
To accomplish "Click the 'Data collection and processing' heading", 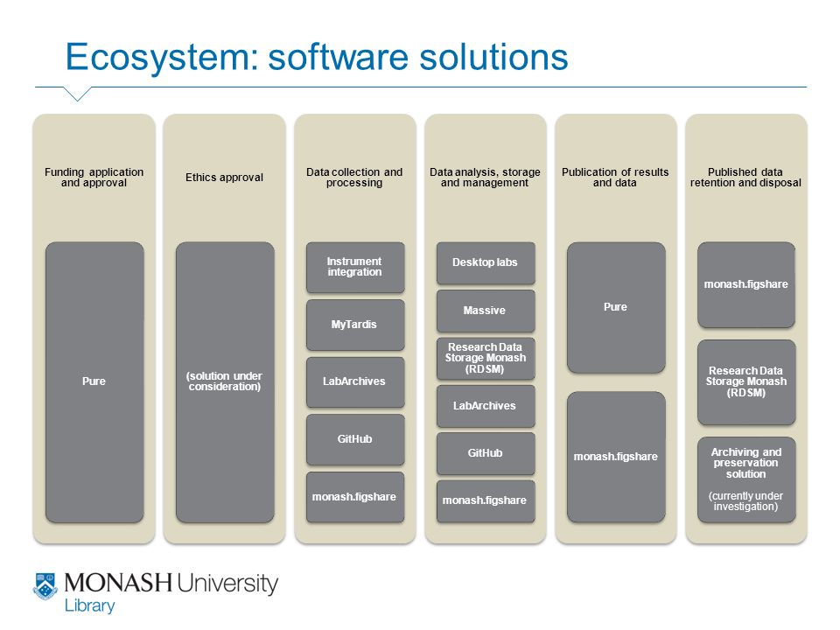I will (354, 178).
